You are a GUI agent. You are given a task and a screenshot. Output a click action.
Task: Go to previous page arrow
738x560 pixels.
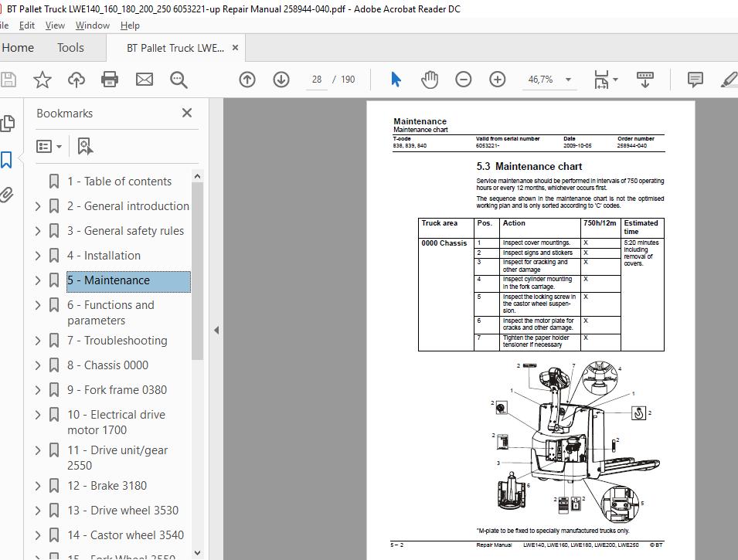click(x=247, y=80)
